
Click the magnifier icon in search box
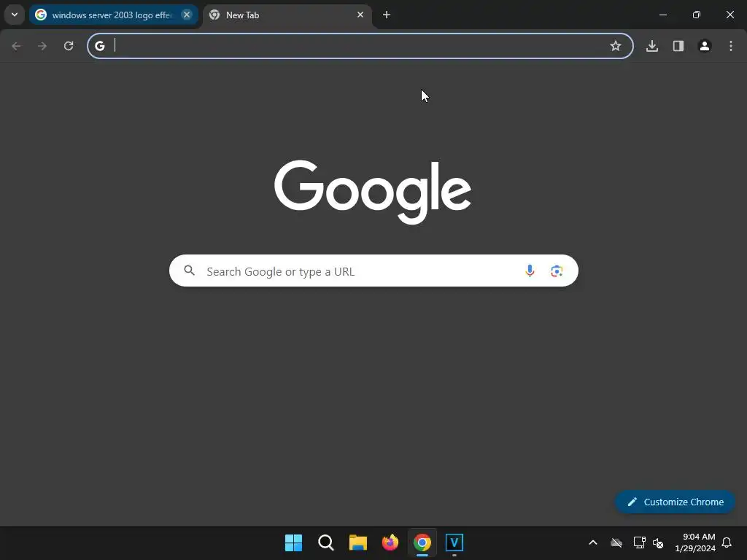click(190, 271)
